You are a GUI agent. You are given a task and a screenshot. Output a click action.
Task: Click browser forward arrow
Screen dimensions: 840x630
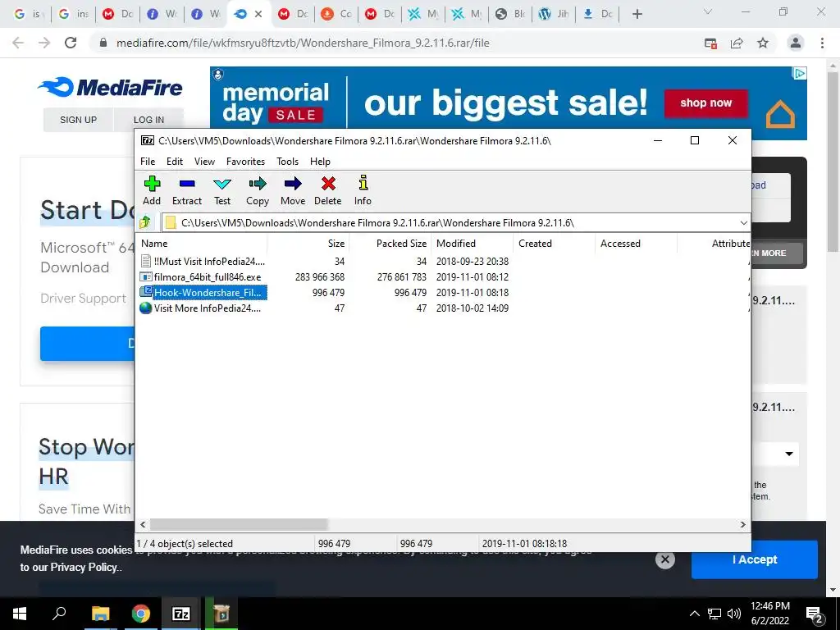(44, 43)
